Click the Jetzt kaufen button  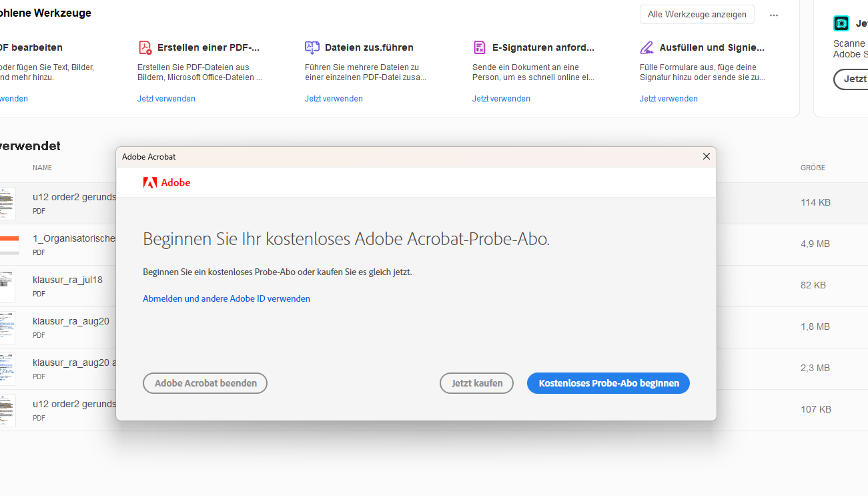(476, 383)
